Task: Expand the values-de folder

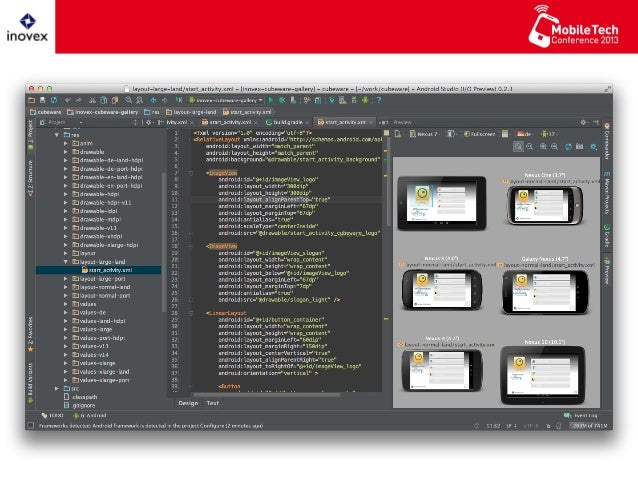Action: (66, 313)
